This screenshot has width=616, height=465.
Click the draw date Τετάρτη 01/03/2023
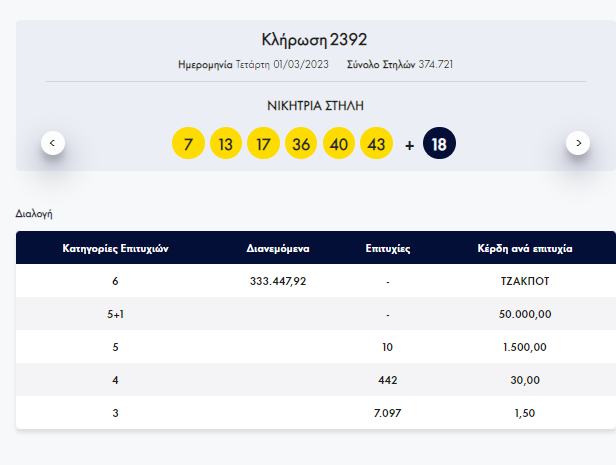tap(280, 64)
